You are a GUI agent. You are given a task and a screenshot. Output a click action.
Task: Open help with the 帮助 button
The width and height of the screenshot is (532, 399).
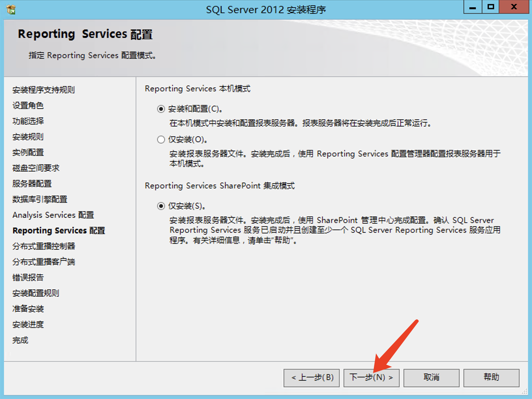491,378
